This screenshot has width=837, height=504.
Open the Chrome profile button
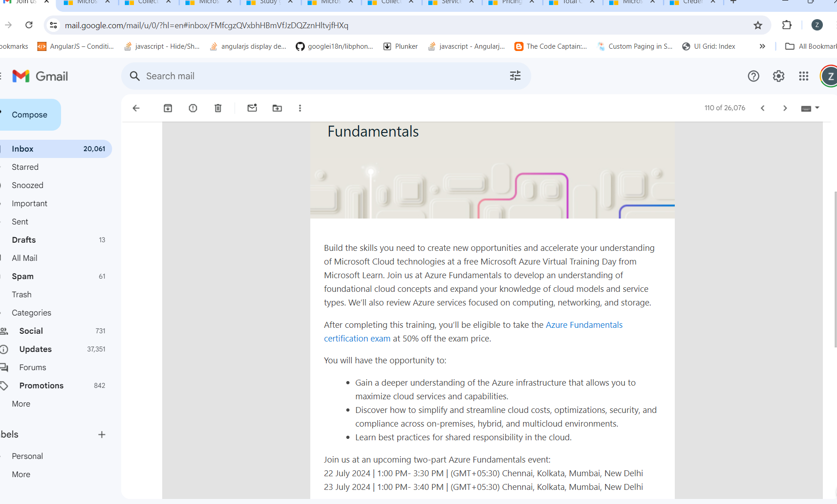[817, 25]
